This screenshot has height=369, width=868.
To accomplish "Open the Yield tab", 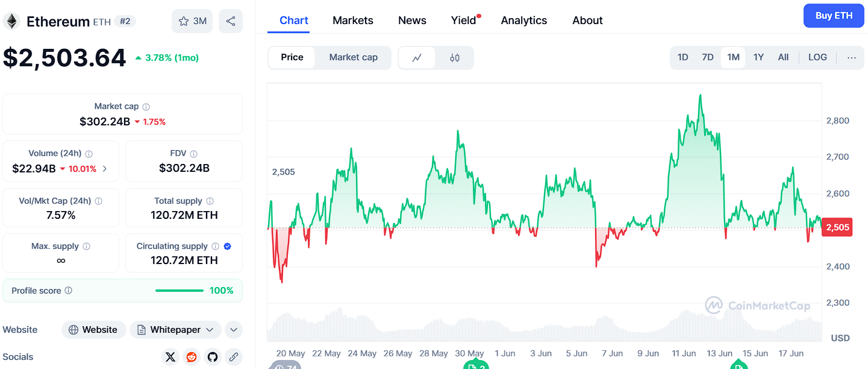I will click(x=465, y=20).
